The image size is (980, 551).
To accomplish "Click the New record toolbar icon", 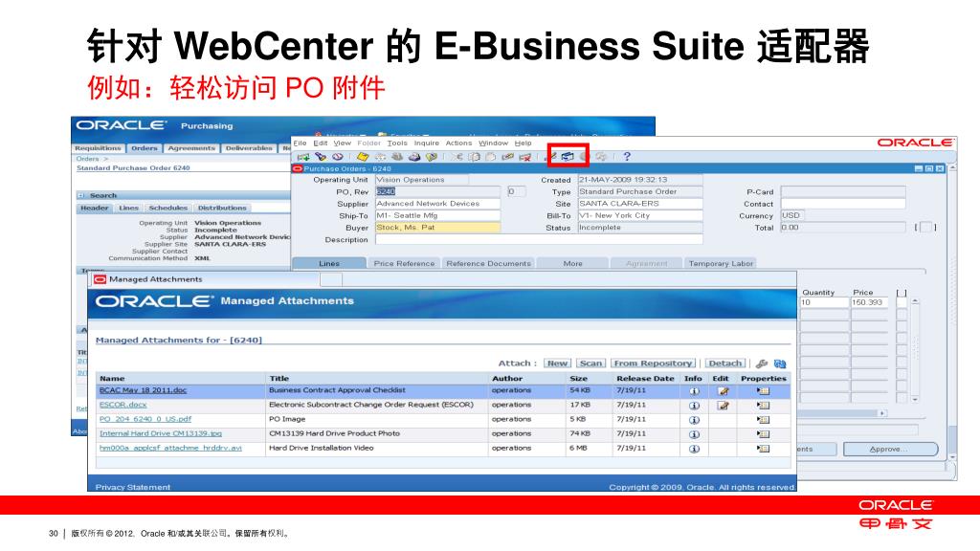I will [x=303, y=157].
